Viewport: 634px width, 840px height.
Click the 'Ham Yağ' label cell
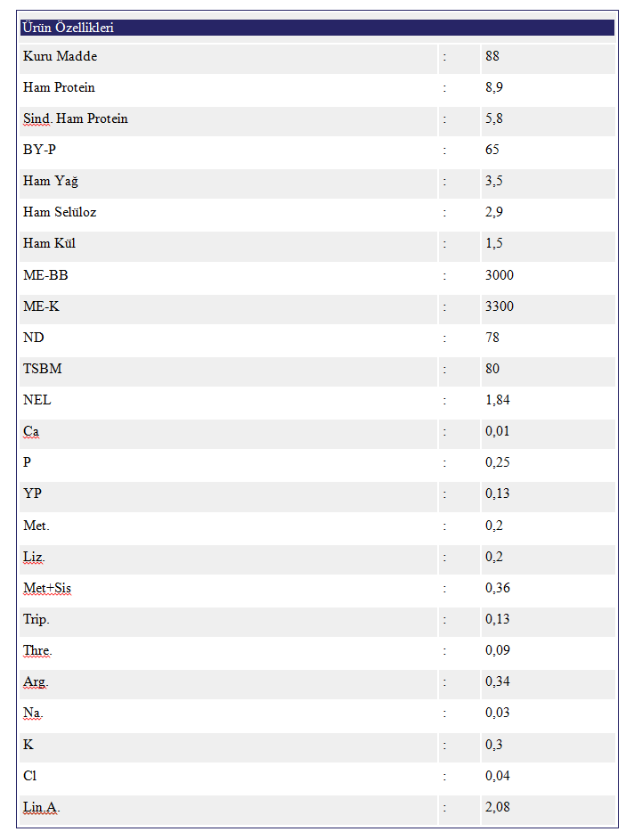click(x=52, y=182)
